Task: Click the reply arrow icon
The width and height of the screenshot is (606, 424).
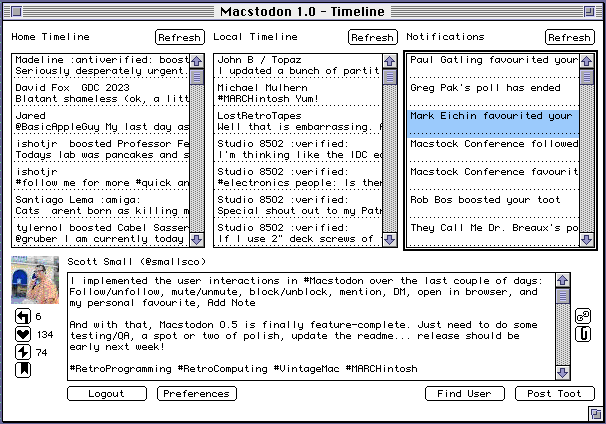Action: click(23, 317)
